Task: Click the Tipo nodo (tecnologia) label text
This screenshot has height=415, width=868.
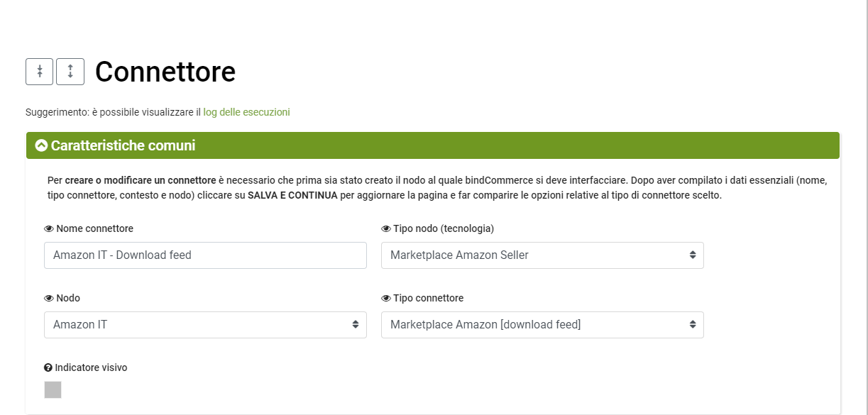Action: (443, 228)
